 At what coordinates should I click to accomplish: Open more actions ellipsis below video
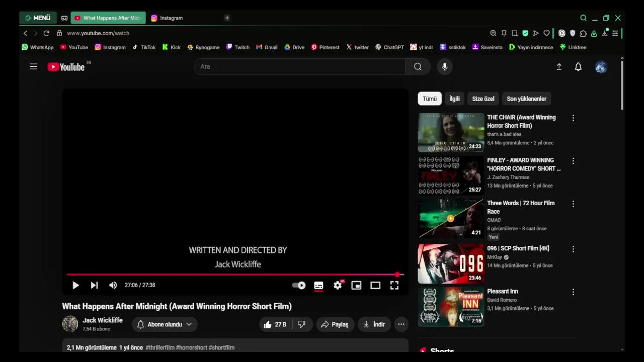pos(401,324)
